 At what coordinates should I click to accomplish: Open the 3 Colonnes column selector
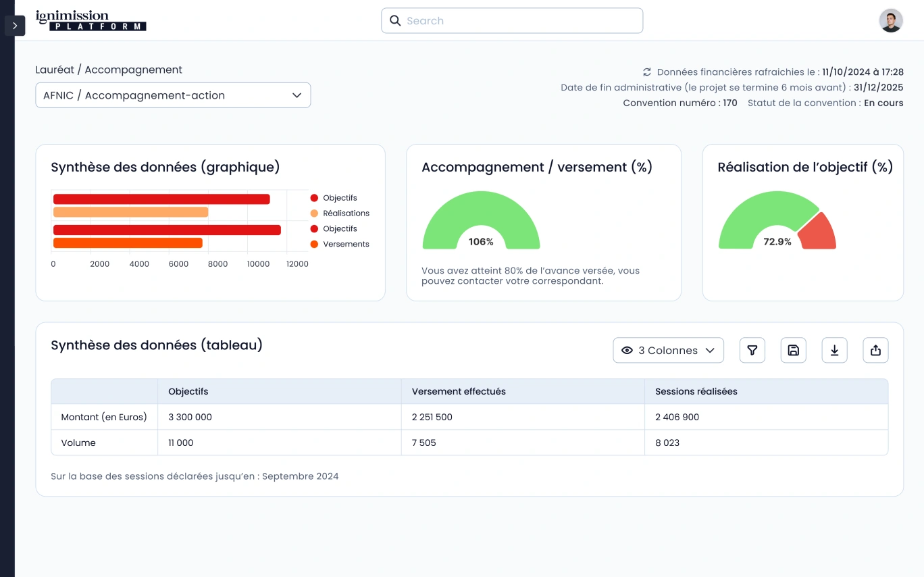(668, 350)
